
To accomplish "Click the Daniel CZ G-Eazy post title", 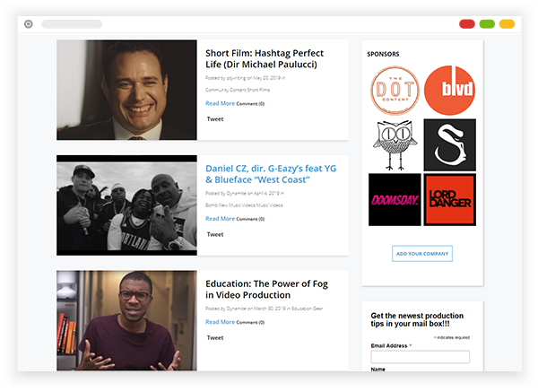I will (x=271, y=174).
